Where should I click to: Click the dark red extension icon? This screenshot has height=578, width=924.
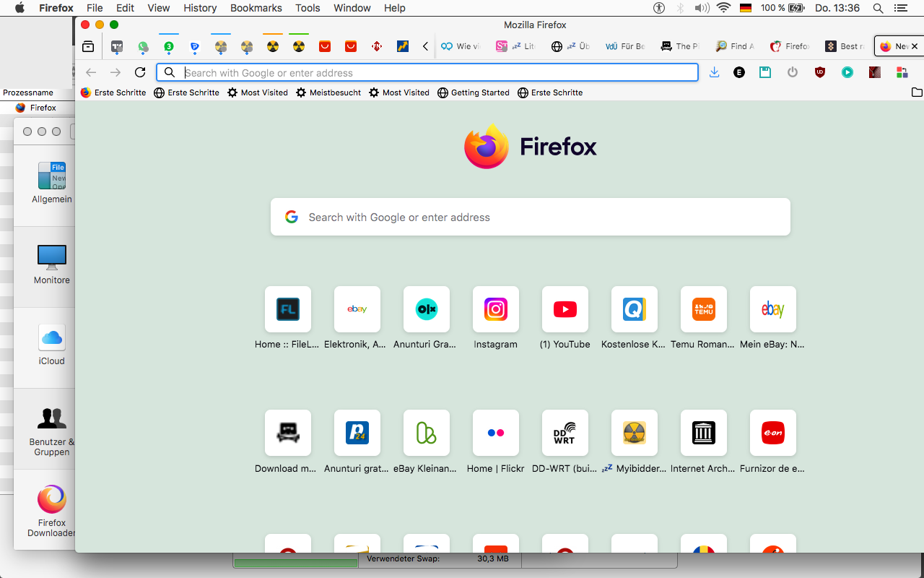(875, 72)
